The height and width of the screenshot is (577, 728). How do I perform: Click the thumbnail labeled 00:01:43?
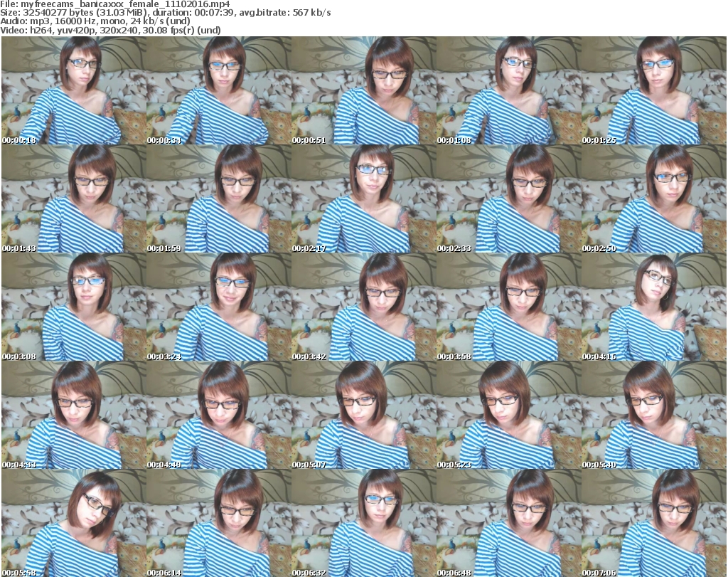(x=73, y=199)
